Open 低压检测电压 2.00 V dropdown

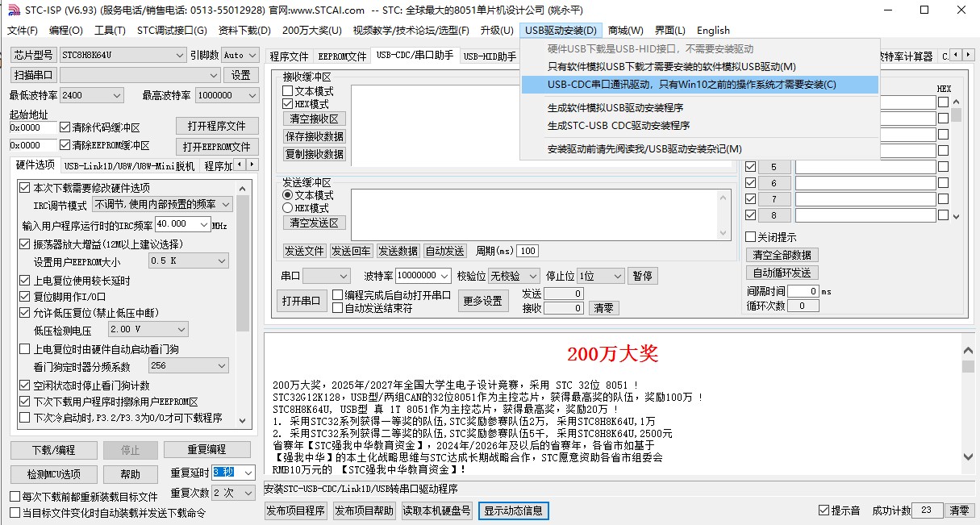[148, 329]
